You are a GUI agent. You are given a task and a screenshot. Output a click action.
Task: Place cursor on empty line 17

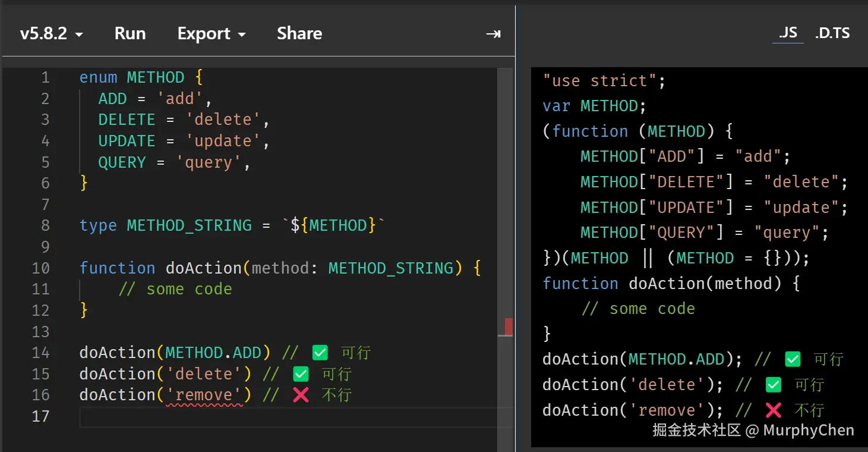(x=295, y=417)
